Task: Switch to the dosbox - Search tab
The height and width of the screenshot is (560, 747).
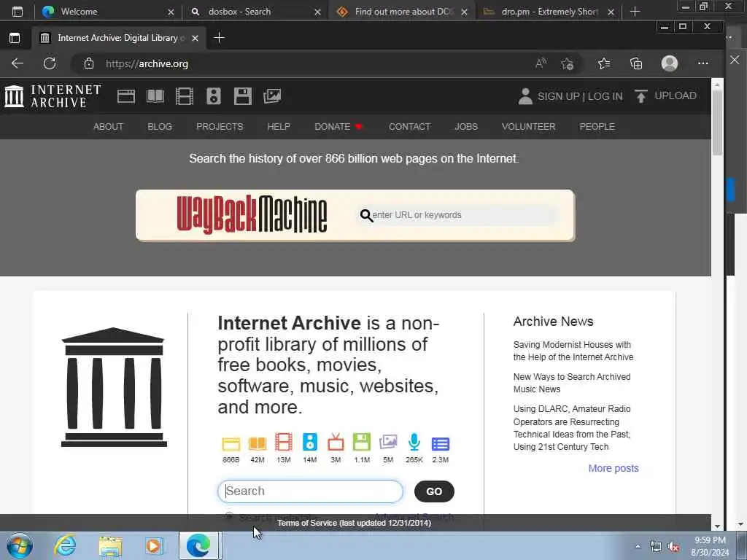Action: click(x=256, y=12)
